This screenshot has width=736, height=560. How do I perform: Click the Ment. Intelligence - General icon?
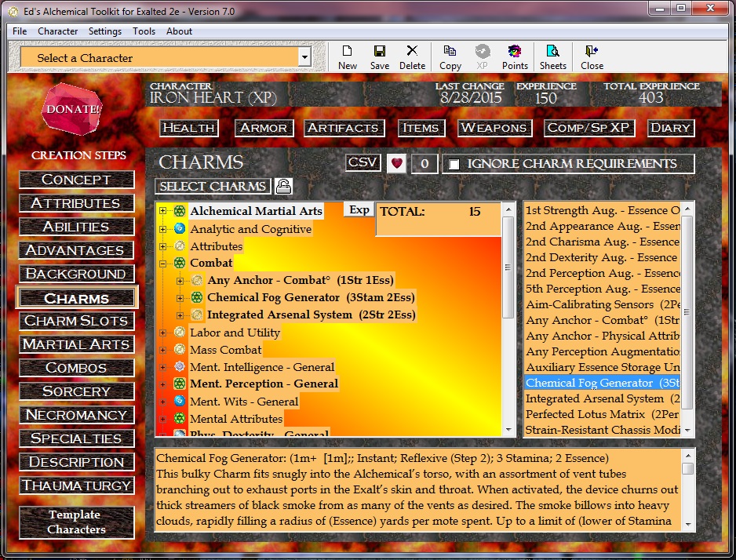point(180,367)
